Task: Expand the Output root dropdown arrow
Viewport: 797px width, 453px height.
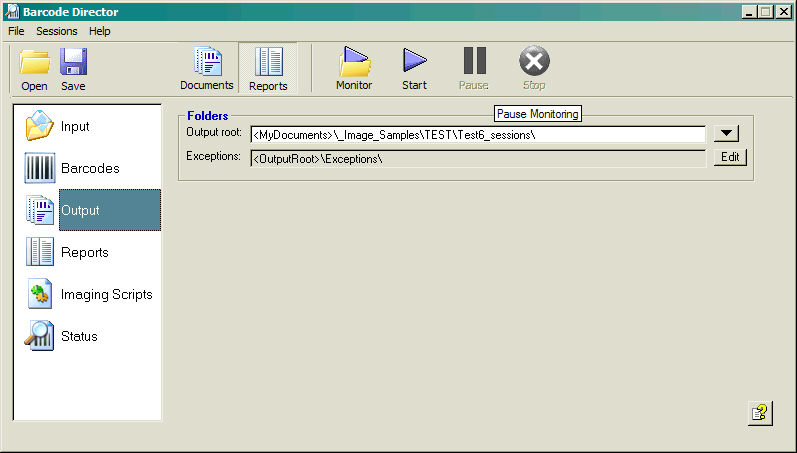Action: [727, 134]
